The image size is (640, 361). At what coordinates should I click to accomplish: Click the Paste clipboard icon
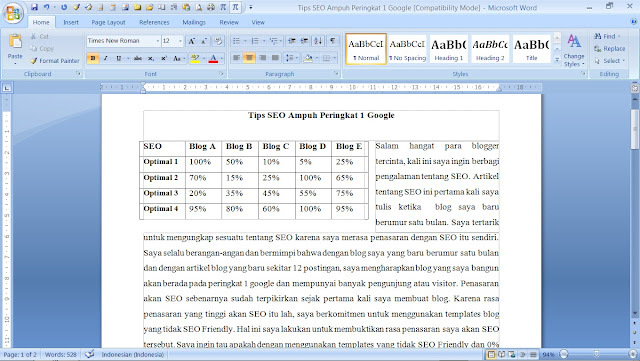15,41
